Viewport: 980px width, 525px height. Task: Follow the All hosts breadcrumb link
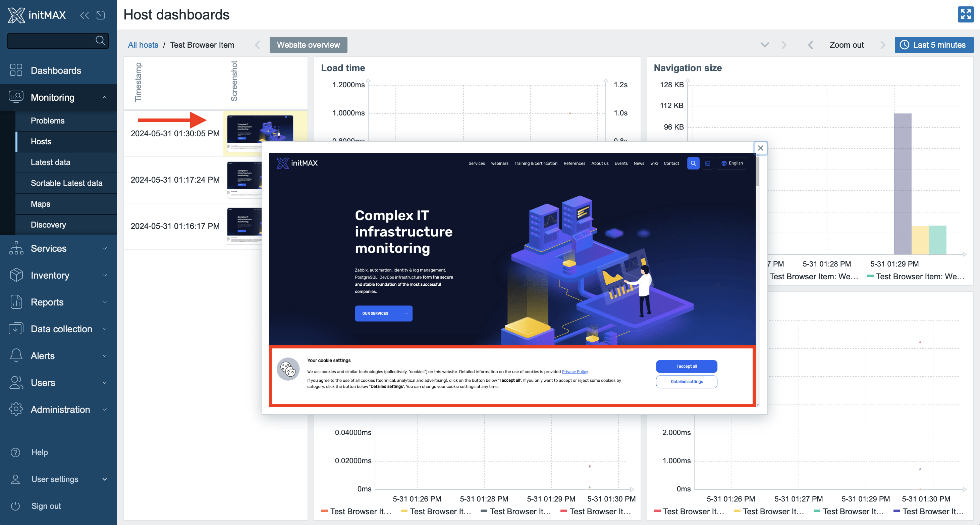tap(143, 45)
